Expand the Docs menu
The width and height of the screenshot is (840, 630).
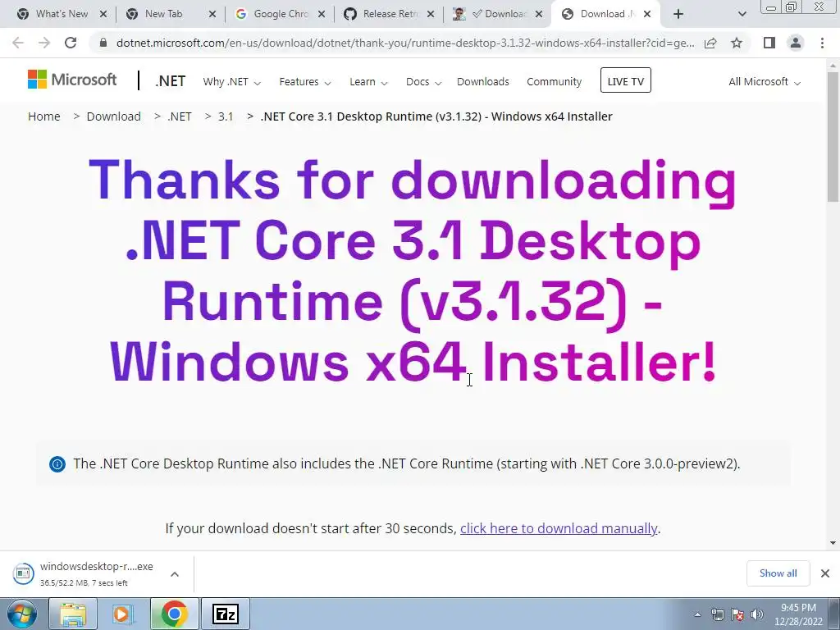[x=423, y=82]
